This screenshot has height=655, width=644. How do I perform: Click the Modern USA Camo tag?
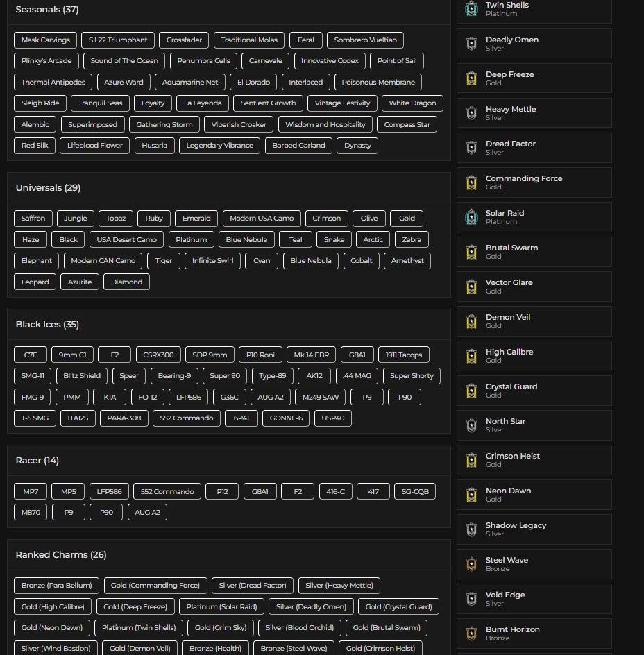[x=262, y=218]
